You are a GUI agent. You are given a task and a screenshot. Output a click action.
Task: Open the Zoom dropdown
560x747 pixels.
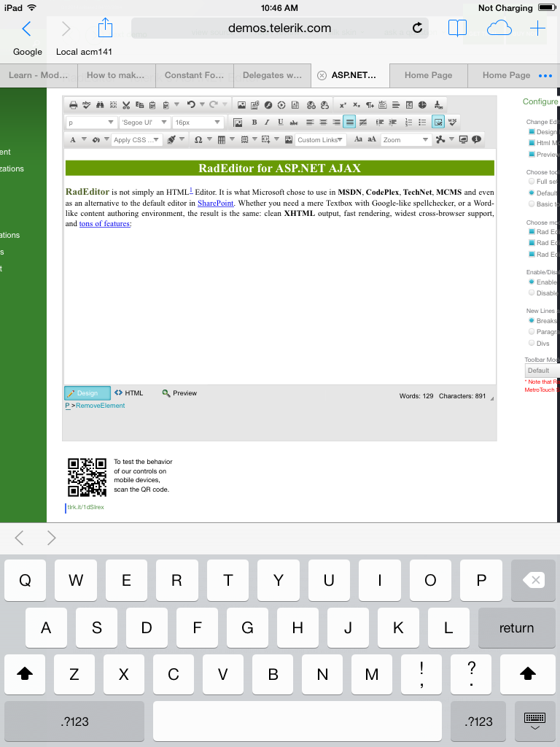(405, 139)
